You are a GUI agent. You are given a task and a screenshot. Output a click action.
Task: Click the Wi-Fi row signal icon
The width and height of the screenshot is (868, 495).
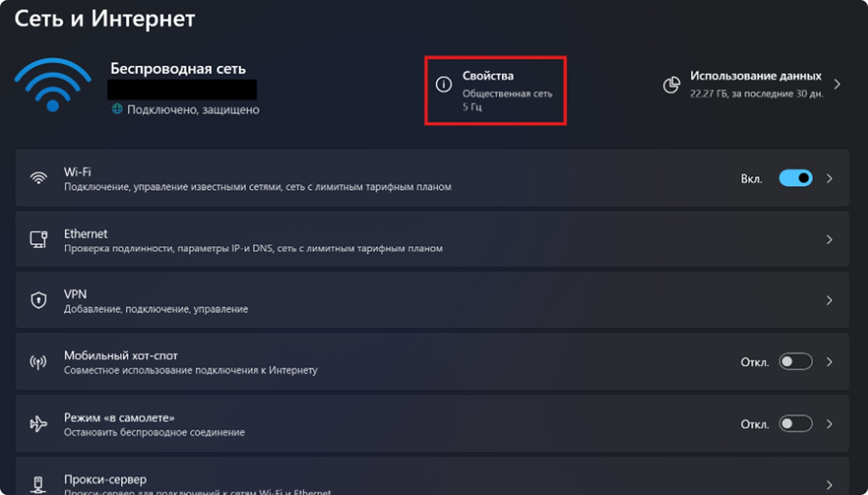(x=39, y=178)
